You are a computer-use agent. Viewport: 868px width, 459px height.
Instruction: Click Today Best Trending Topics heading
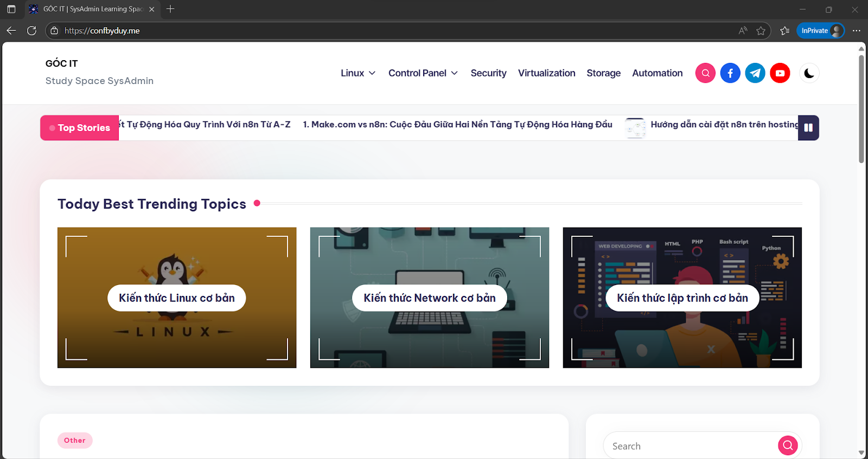click(152, 204)
